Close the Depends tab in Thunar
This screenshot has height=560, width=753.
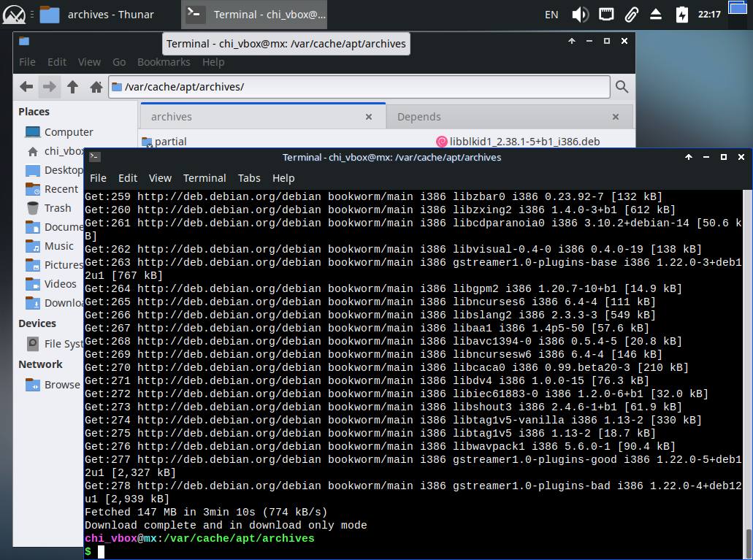(616, 117)
